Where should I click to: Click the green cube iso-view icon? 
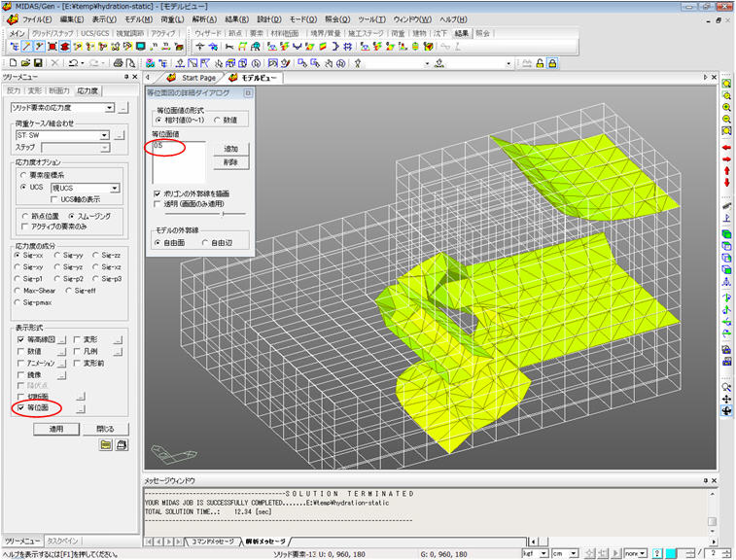click(726, 234)
